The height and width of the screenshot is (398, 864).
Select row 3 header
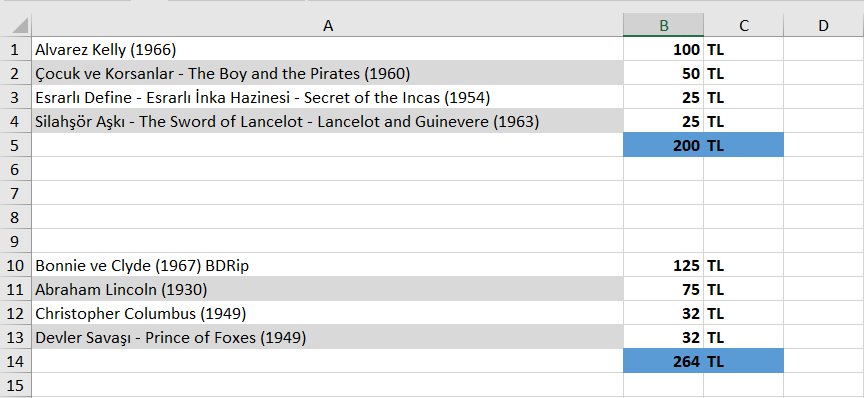pyautogui.click(x=15, y=98)
